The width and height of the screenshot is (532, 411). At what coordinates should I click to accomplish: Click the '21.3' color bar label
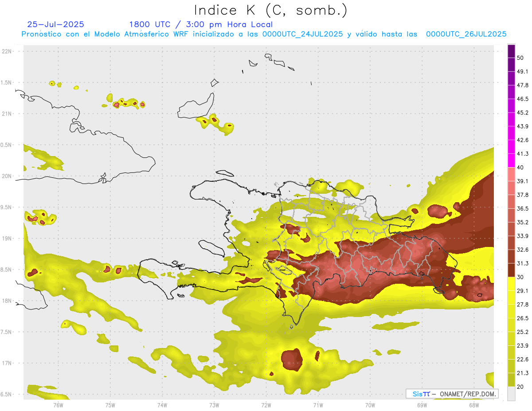point(522,373)
